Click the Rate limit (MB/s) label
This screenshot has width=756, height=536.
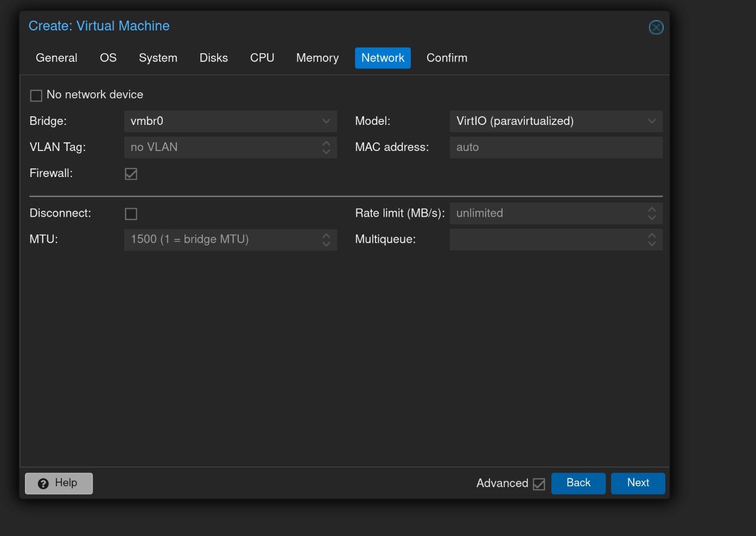[400, 213]
